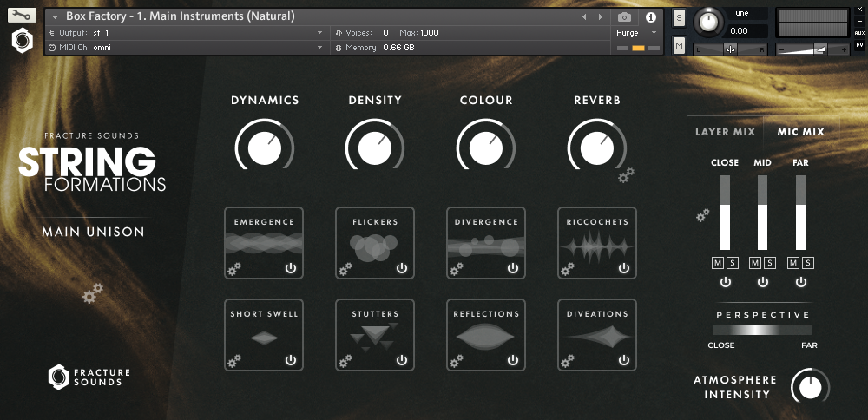Click the Kontakt hexagon logo top left

(x=23, y=41)
